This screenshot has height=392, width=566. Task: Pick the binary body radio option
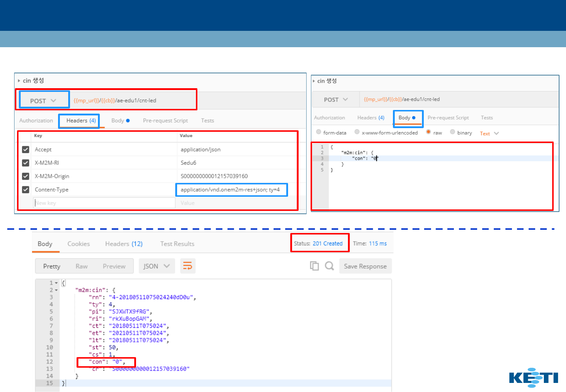pyautogui.click(x=452, y=132)
